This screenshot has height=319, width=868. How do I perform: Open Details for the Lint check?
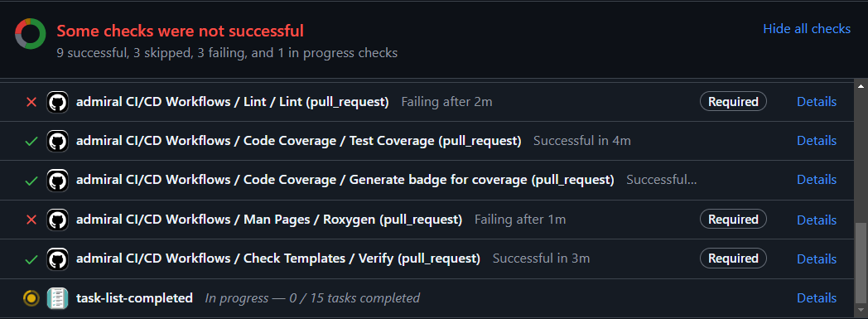click(817, 102)
